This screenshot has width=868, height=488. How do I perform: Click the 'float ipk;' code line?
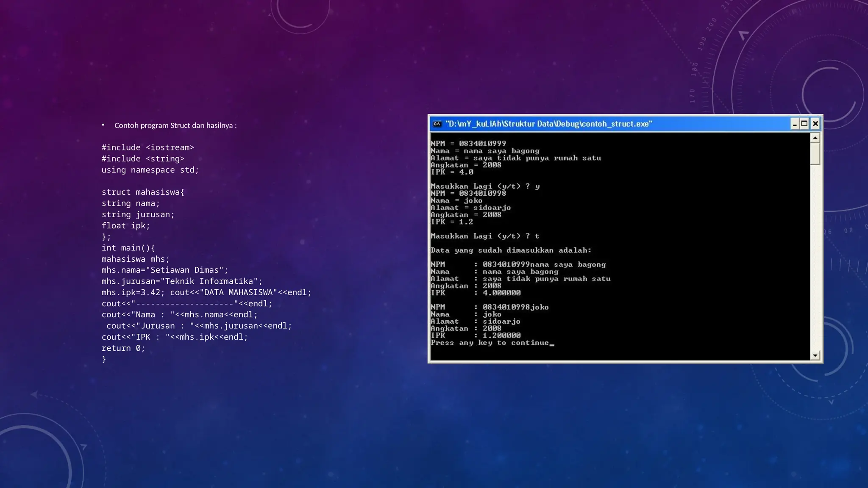click(125, 226)
